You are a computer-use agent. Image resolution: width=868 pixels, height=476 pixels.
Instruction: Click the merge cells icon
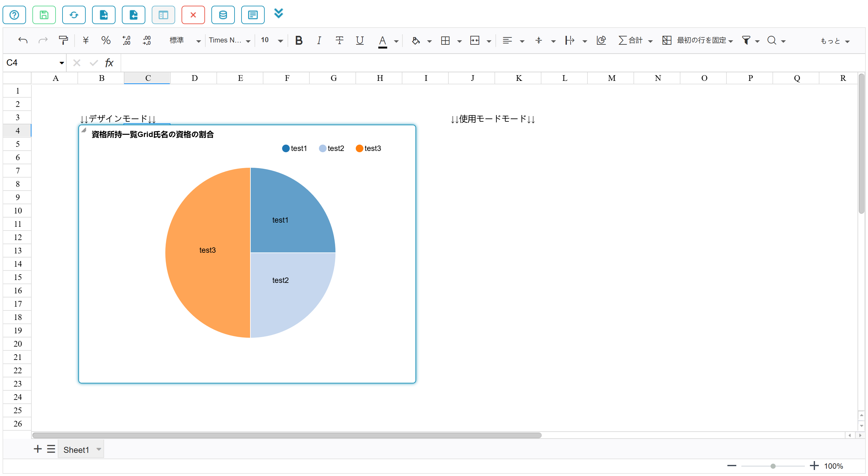(x=474, y=40)
